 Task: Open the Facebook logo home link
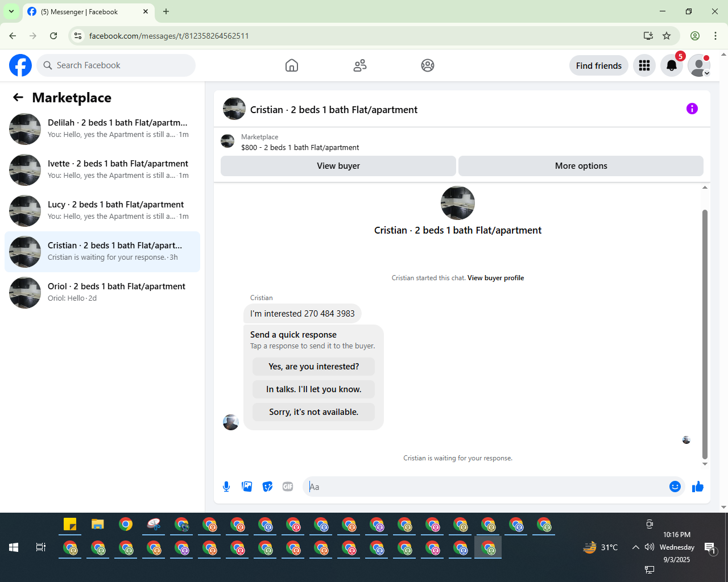click(20, 65)
